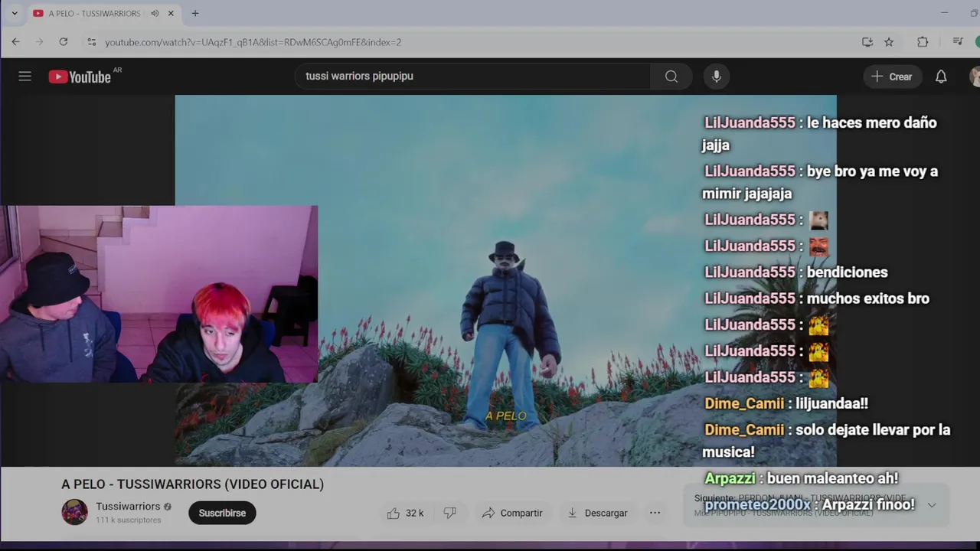Open the YouTube hamburger guide menu
The image size is (980, 551).
click(x=24, y=77)
